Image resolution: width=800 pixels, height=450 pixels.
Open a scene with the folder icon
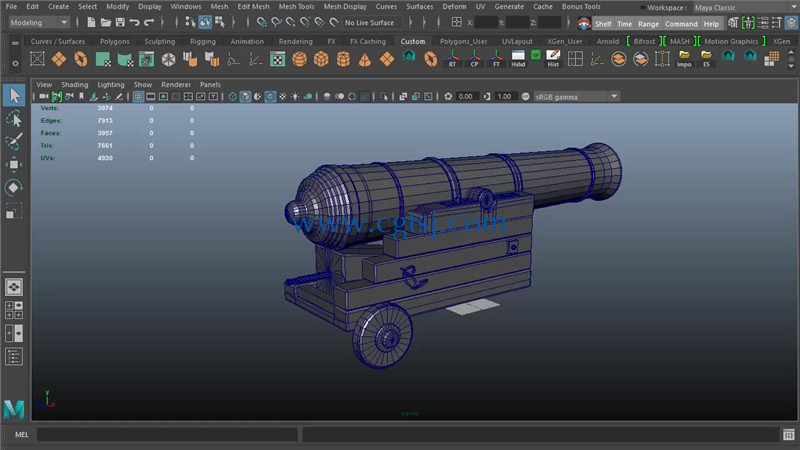coord(106,22)
